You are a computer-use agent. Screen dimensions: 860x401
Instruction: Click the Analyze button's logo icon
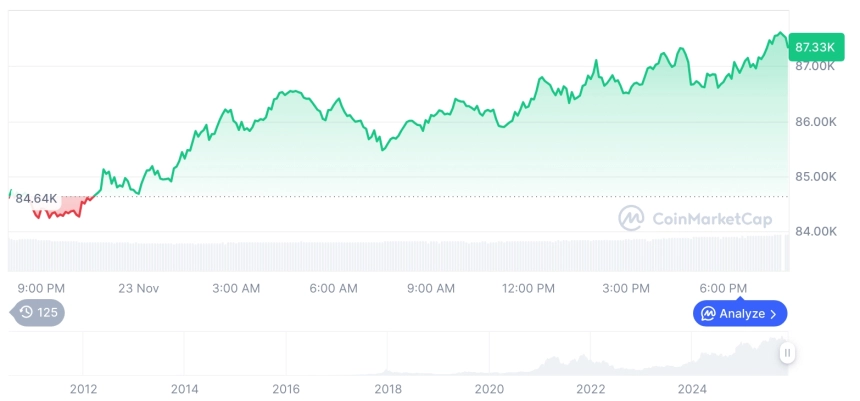pos(708,314)
